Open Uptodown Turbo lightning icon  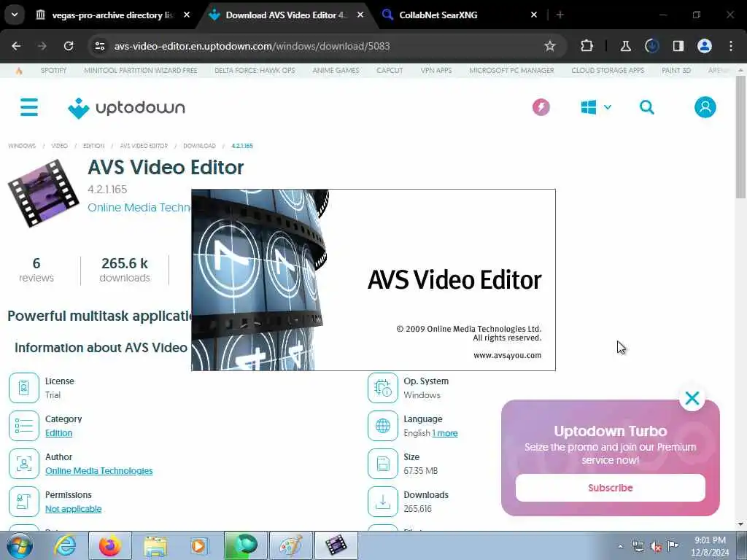tap(541, 107)
